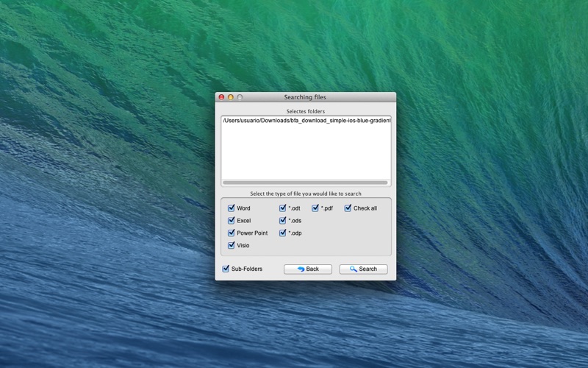The image size is (588, 368).
Task: Toggle the *.odt checkbox
Action: 282,208
